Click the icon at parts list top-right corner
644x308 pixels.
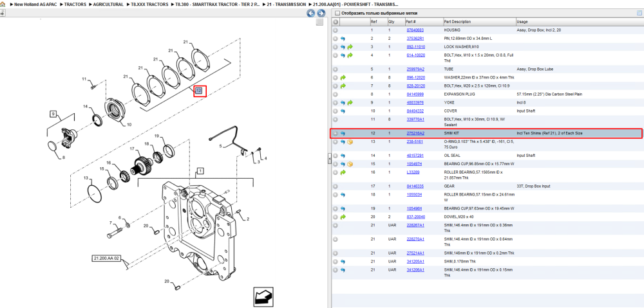(x=639, y=13)
